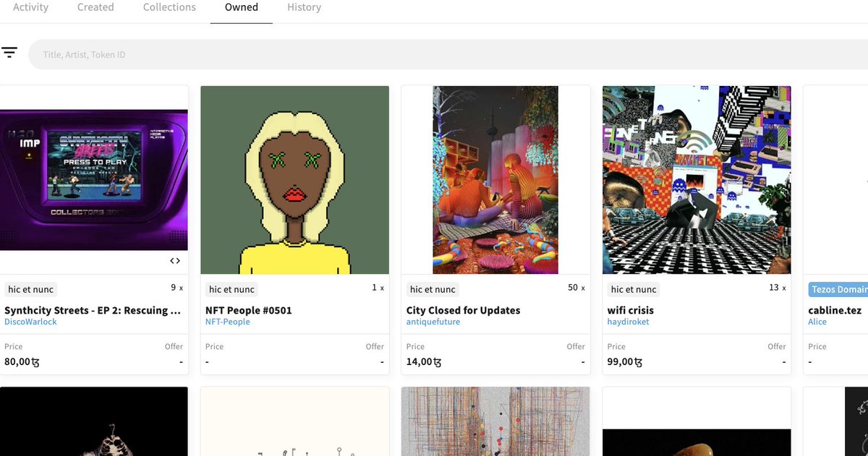This screenshot has width=868, height=456.
Task: Open Synthcity Streets - EP 2 title
Action: coord(92,310)
